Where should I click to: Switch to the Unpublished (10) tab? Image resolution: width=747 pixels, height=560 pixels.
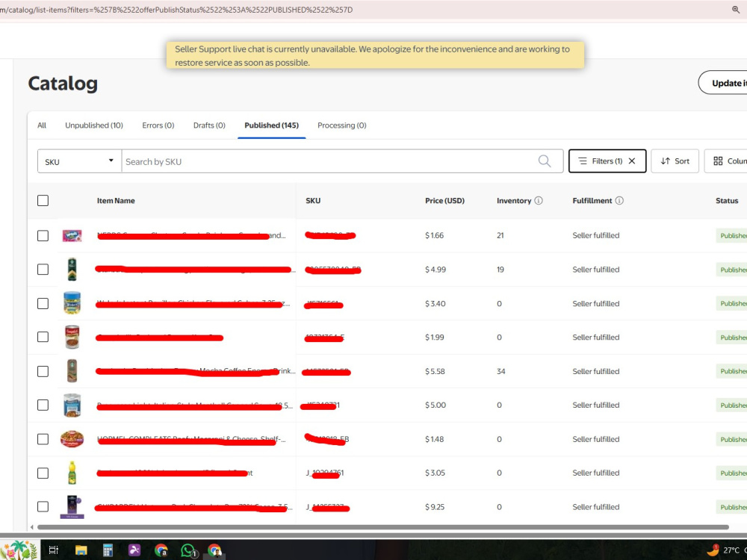click(x=94, y=125)
